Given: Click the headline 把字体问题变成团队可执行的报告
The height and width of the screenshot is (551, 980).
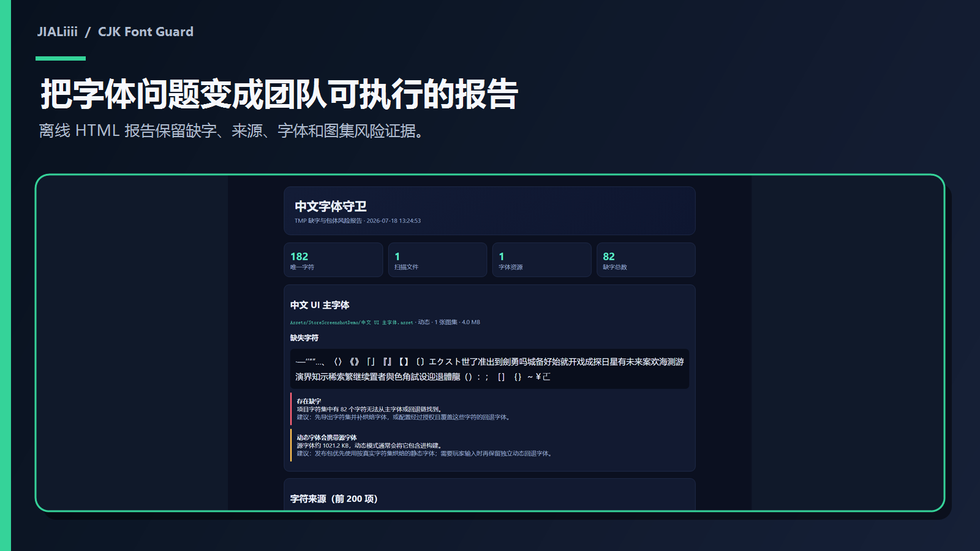Looking at the screenshot, I should (279, 94).
